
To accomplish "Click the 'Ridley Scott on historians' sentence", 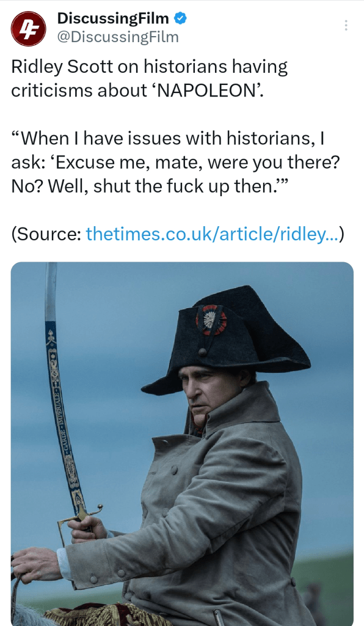I will click(149, 79).
